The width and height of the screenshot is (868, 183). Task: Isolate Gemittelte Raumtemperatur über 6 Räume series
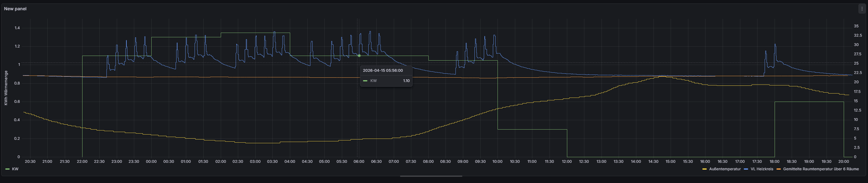pos(820,169)
